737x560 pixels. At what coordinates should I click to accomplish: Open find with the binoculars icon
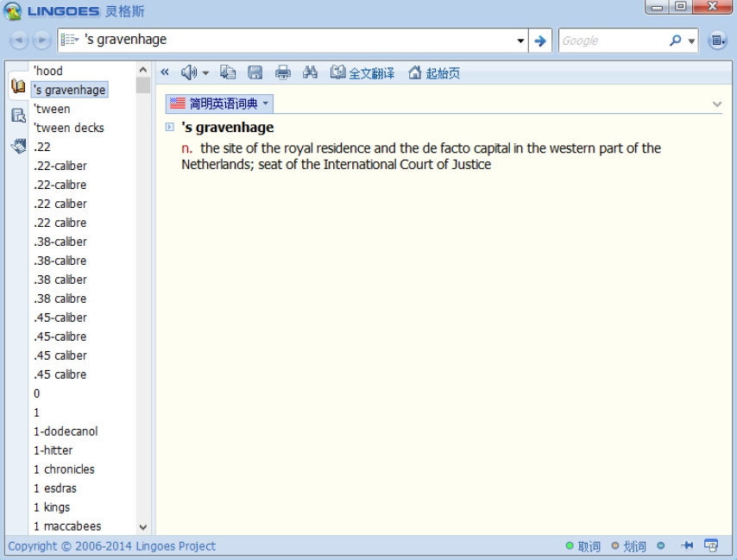click(x=310, y=73)
